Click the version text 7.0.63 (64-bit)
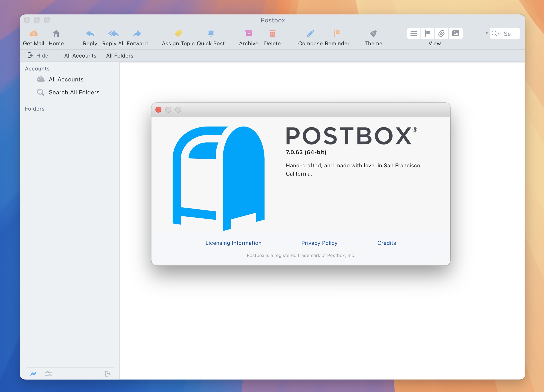 [306, 152]
